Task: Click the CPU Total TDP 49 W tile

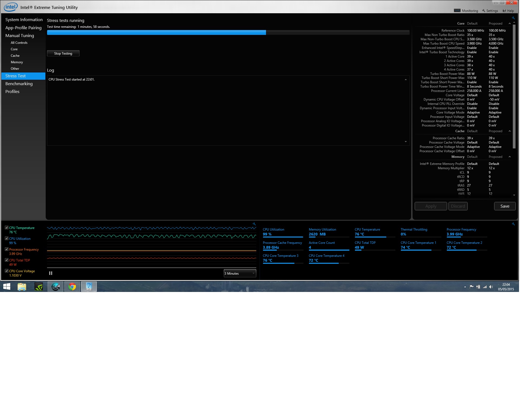Action: click(375, 245)
